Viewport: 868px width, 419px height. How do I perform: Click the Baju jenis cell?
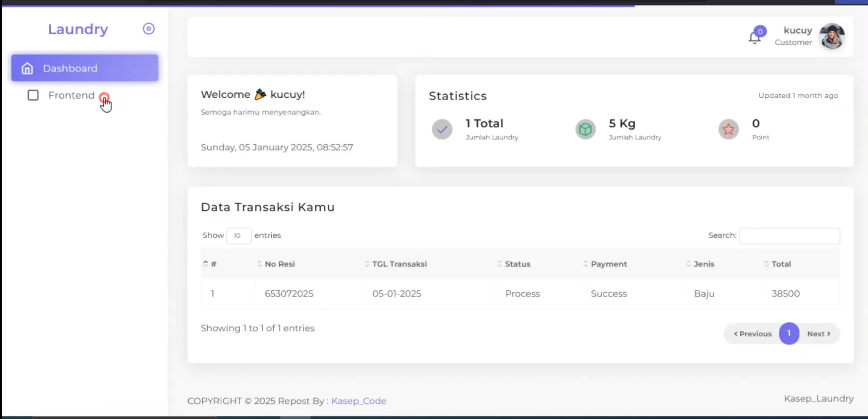(x=704, y=293)
